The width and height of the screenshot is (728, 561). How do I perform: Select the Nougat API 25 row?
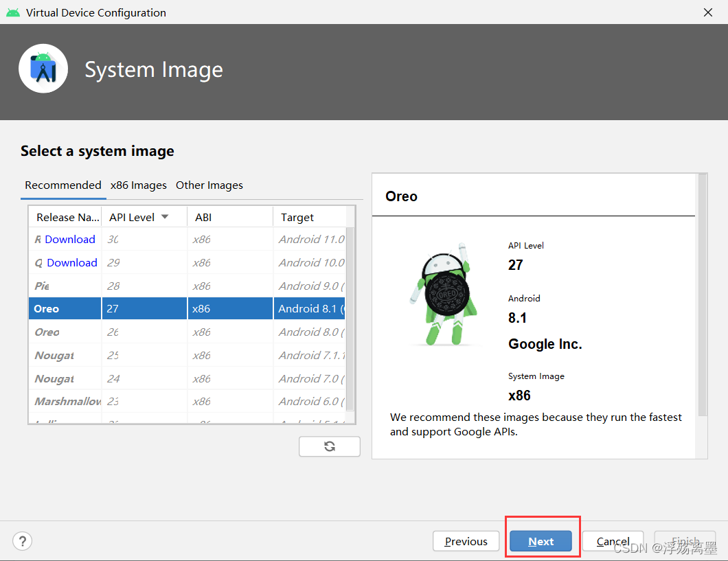(187, 356)
